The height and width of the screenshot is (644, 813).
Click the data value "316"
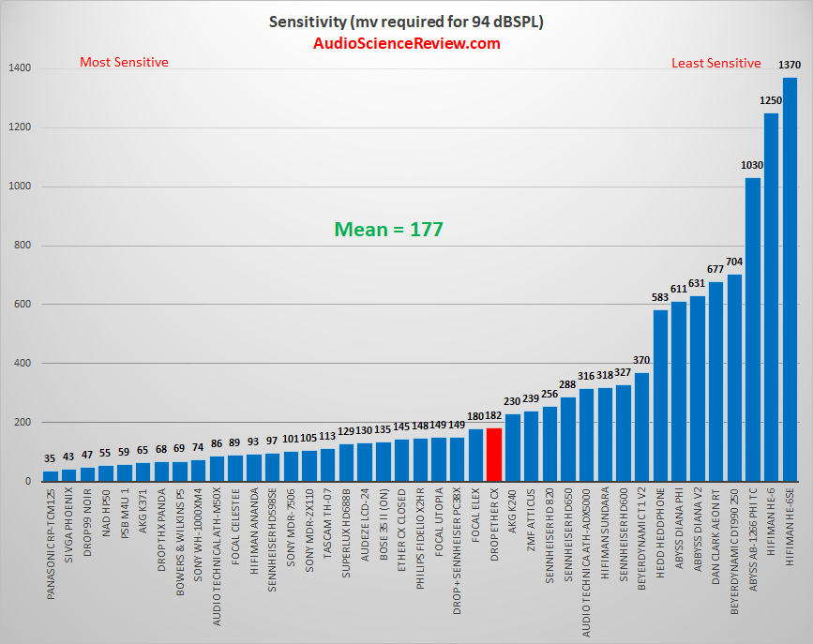coord(586,376)
